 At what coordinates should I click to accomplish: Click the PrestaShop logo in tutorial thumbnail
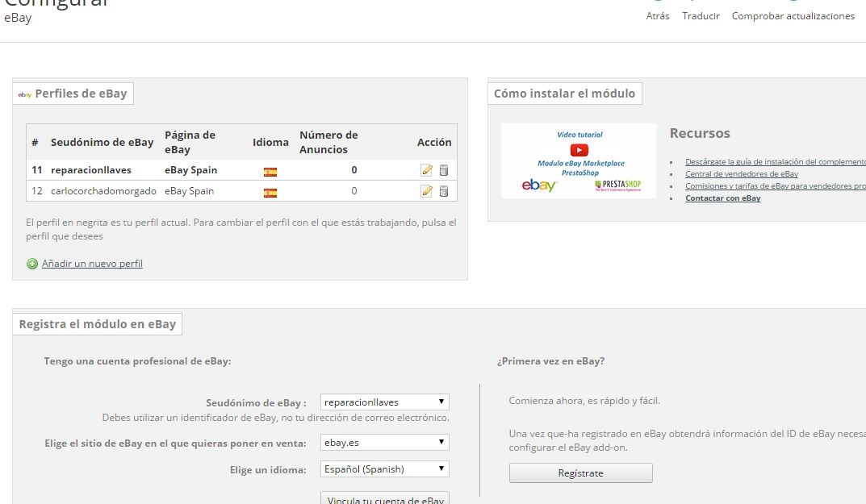(x=617, y=185)
